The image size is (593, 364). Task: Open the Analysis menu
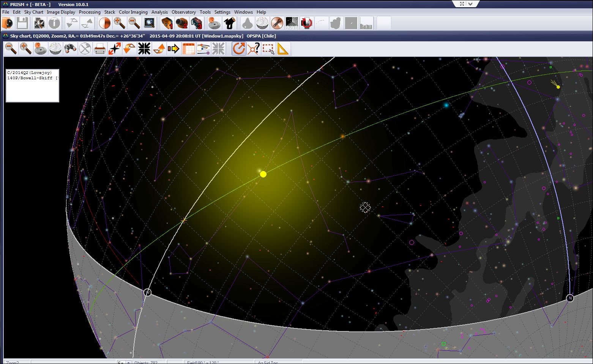[x=159, y=12]
